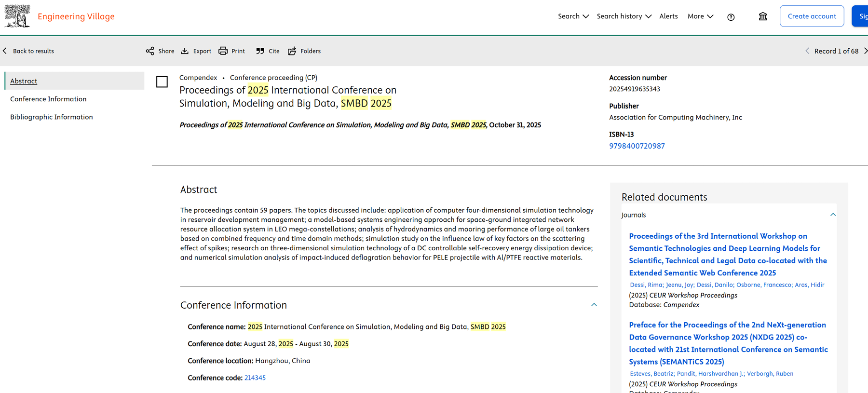Go to next record arrow

[x=865, y=51]
